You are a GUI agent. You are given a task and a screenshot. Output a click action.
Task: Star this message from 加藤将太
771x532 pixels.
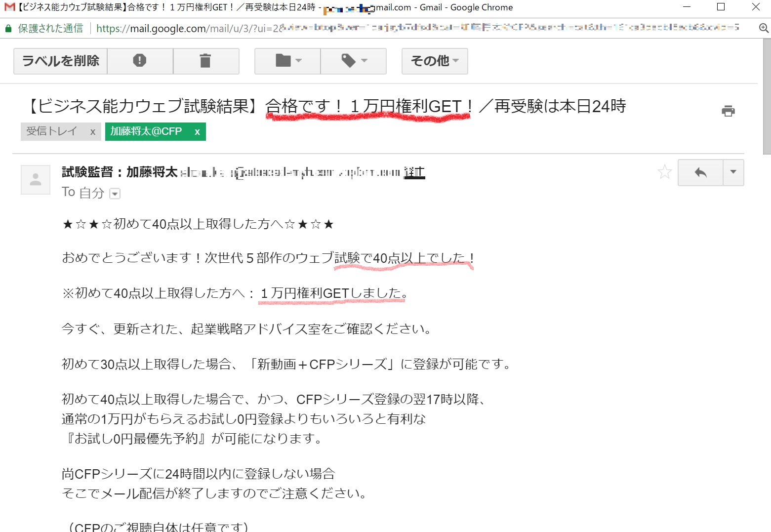pos(664,172)
